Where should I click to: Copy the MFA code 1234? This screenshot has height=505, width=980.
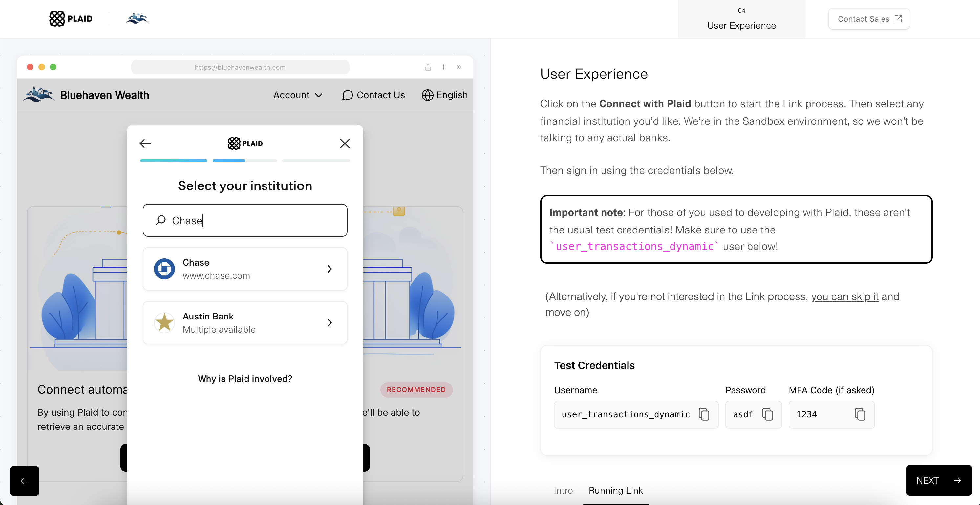[x=860, y=414]
